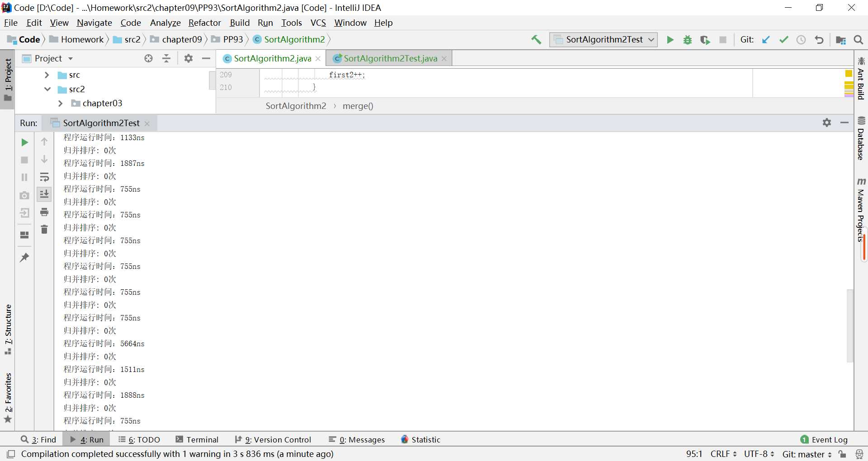Open 9: Version Control tool window

pyautogui.click(x=273, y=439)
